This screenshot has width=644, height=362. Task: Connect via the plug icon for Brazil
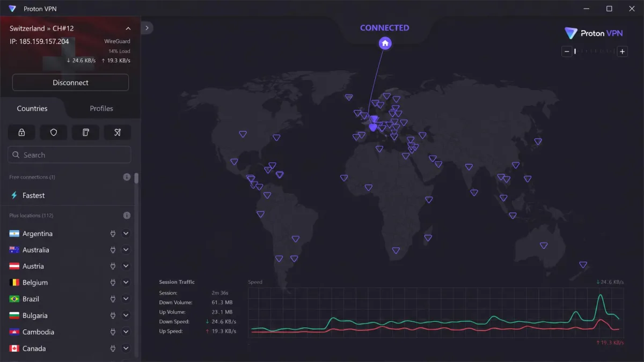pyautogui.click(x=113, y=299)
